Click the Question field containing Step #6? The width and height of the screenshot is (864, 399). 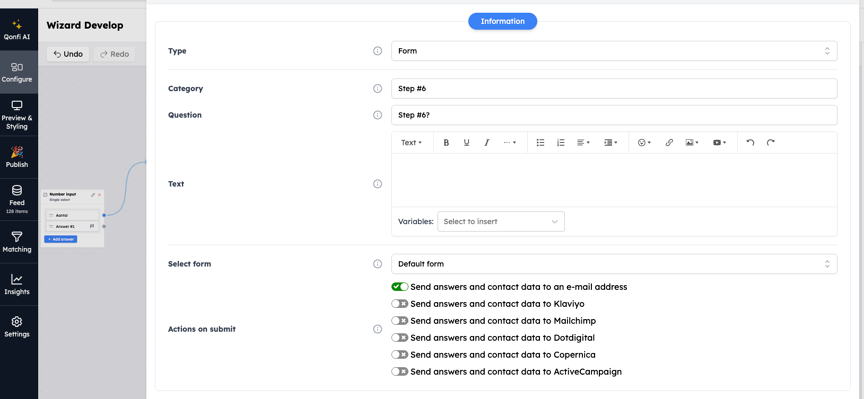coord(614,115)
